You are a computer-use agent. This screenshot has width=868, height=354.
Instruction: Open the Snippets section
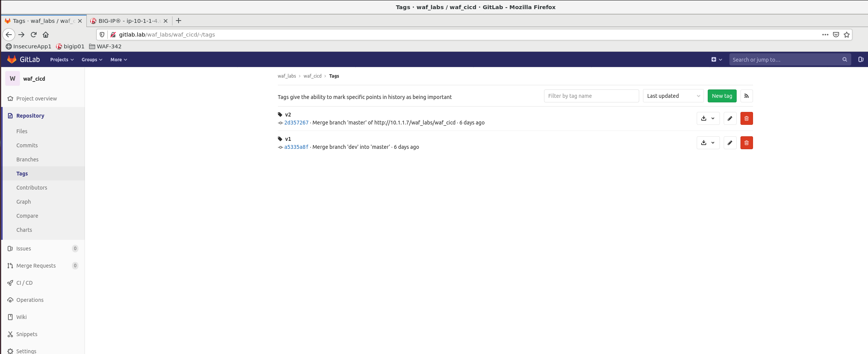click(x=27, y=334)
